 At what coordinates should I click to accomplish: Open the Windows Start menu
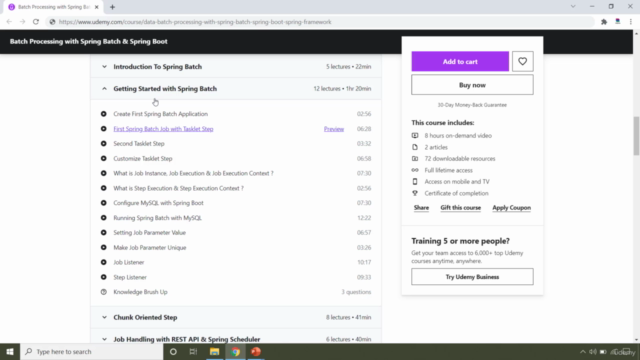click(10, 351)
